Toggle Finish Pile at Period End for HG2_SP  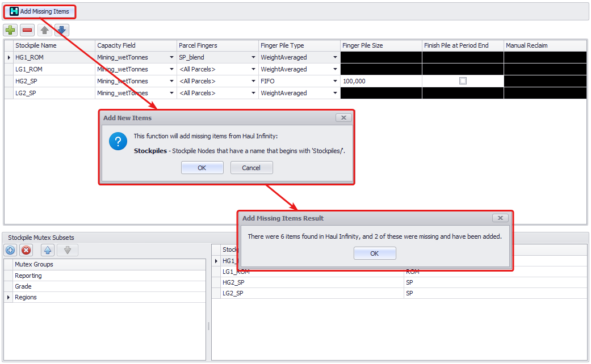(x=463, y=81)
